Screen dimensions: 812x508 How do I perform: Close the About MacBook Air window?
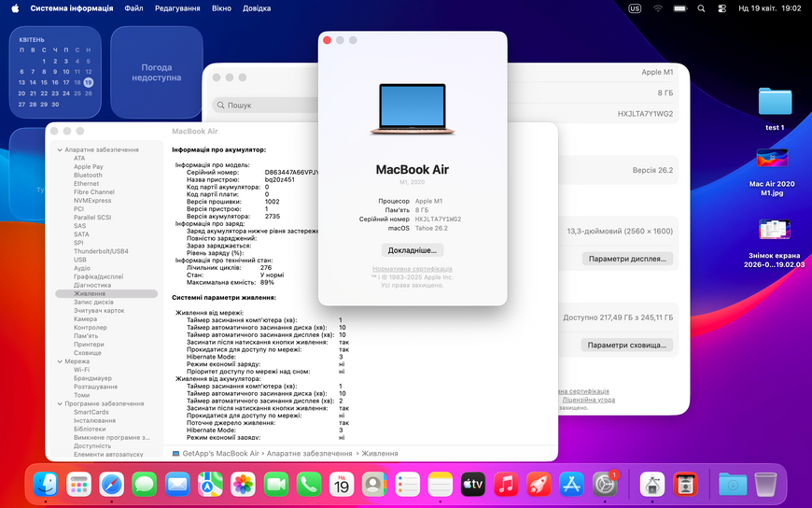327,40
